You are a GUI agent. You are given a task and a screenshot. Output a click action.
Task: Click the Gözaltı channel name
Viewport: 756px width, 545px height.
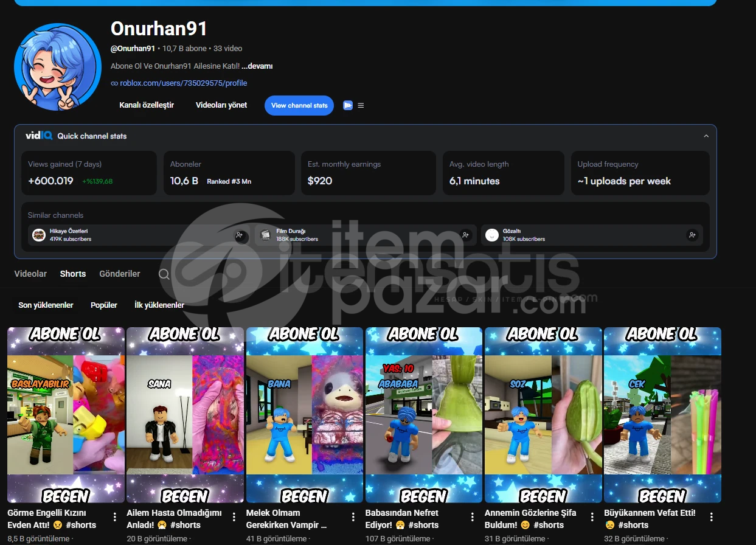click(x=512, y=231)
